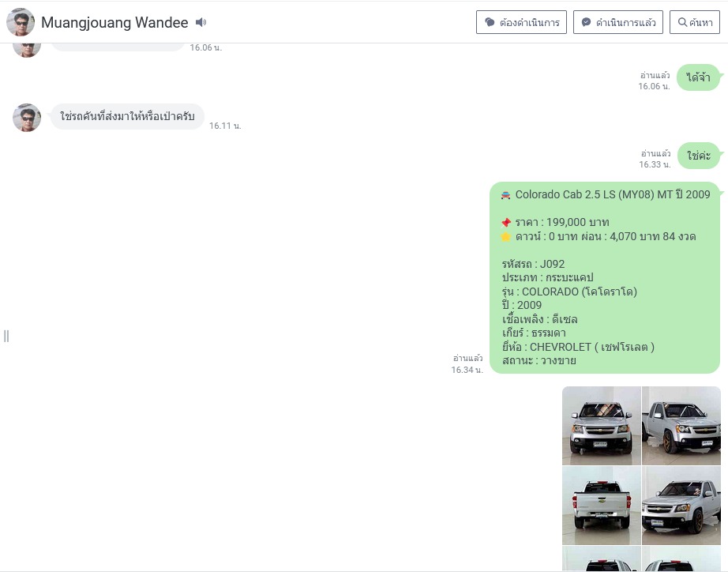The image size is (728, 572).
Task: Open the ค้นหา search button
Action: tap(695, 22)
